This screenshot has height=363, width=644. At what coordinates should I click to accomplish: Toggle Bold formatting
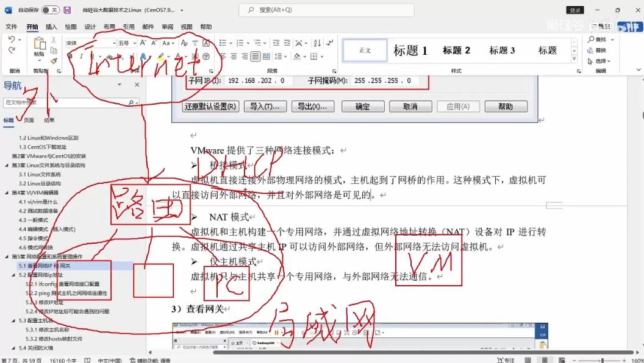pyautogui.click(x=71, y=56)
